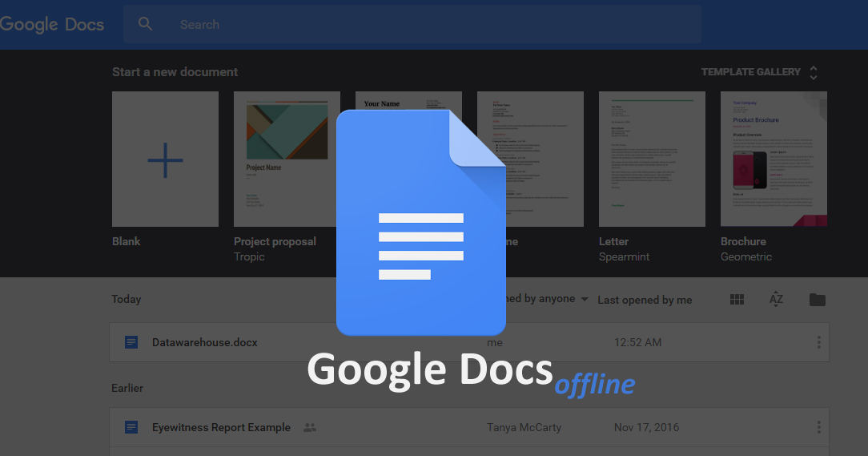Viewport: 868px width, 456px height.
Task: Focus the Search input field
Action: click(412, 24)
